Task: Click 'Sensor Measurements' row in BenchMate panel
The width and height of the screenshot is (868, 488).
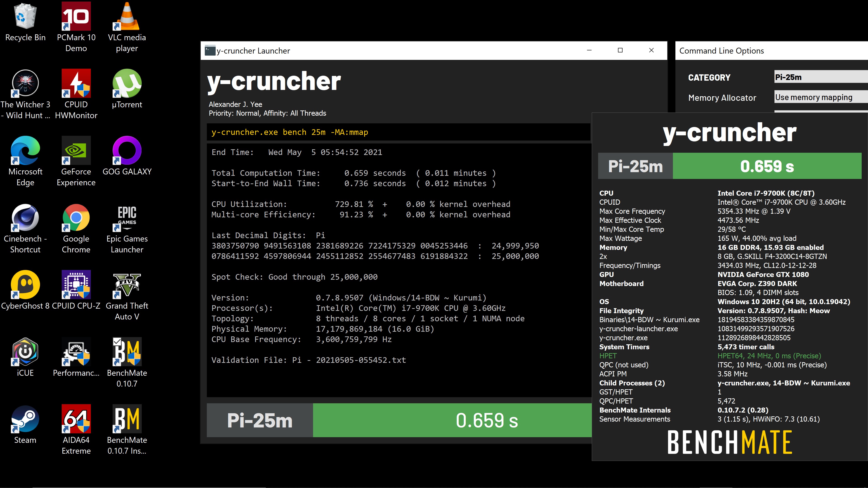Action: tap(709, 419)
